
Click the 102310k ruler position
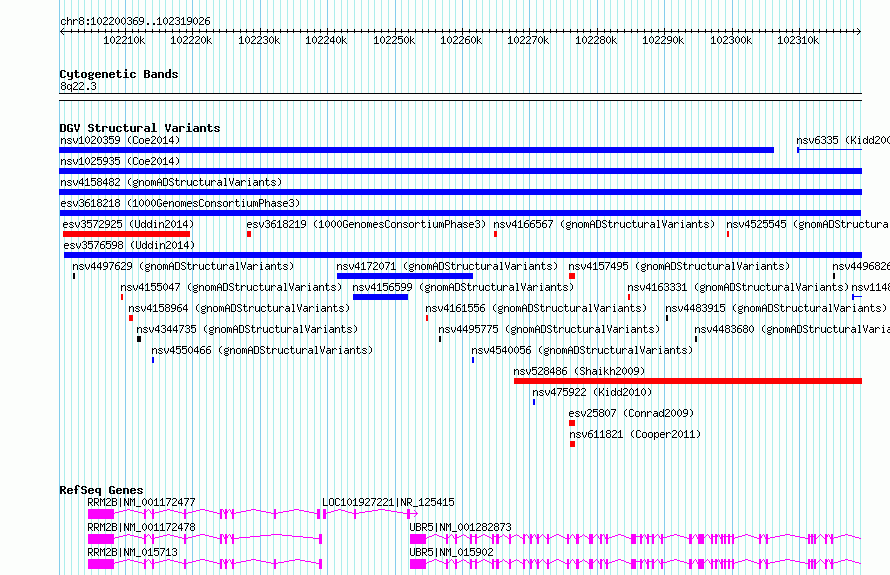tap(798, 40)
